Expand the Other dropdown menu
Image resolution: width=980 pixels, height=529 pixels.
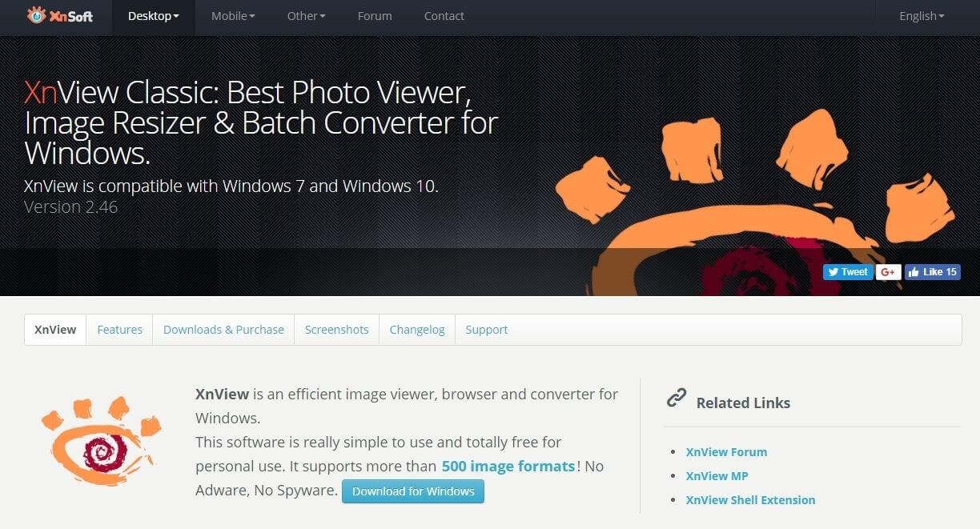(306, 16)
